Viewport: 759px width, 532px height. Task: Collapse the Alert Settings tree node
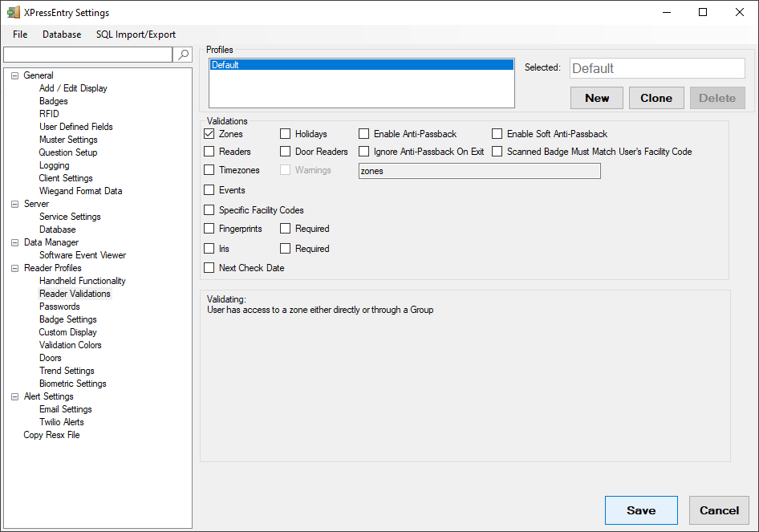15,396
